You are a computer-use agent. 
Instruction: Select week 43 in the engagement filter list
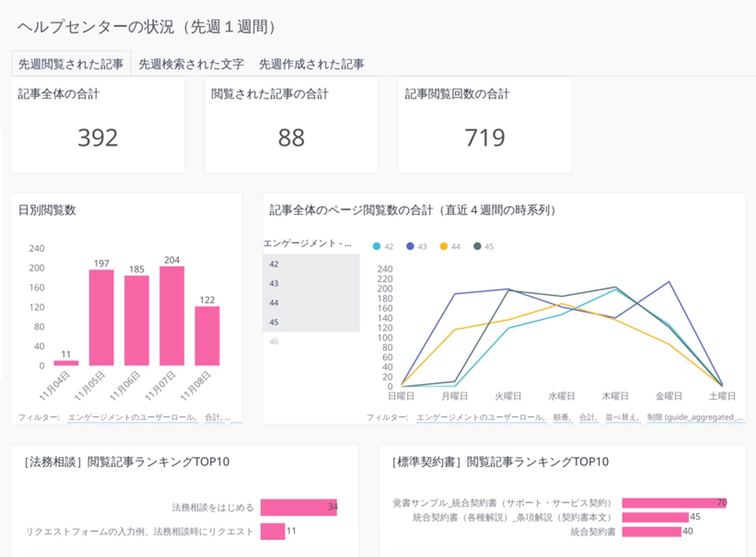click(x=311, y=284)
